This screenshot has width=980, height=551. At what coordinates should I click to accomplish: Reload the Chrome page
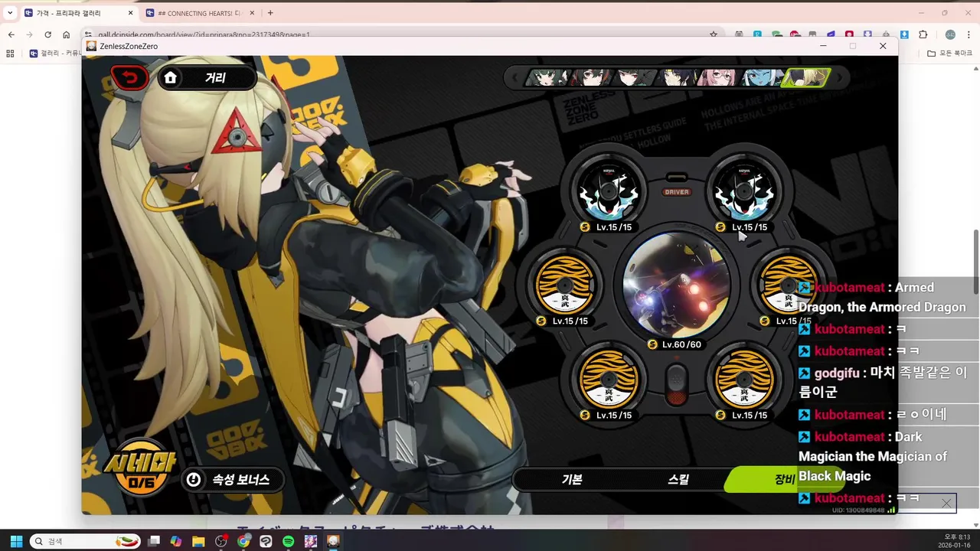(48, 34)
